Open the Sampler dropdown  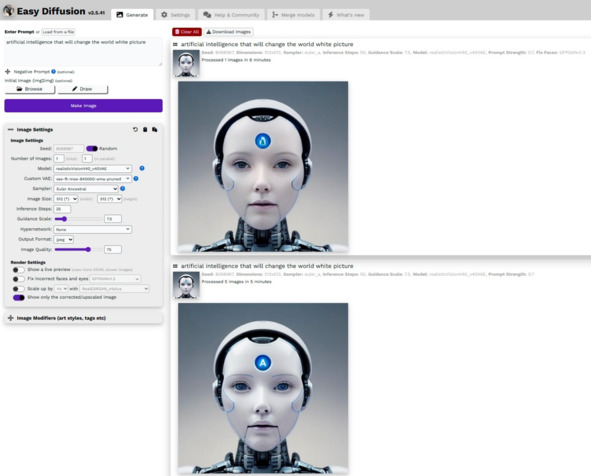[86, 189]
